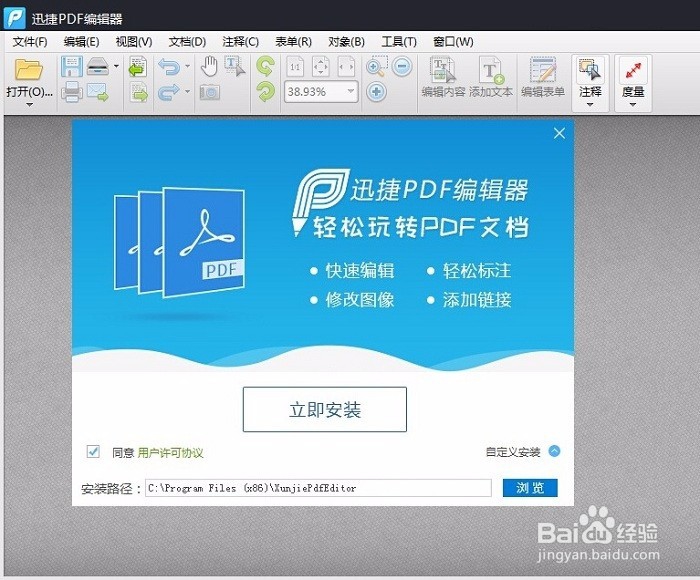The width and height of the screenshot is (700, 580).
Task: Click the fit page icon
Action: [321, 67]
